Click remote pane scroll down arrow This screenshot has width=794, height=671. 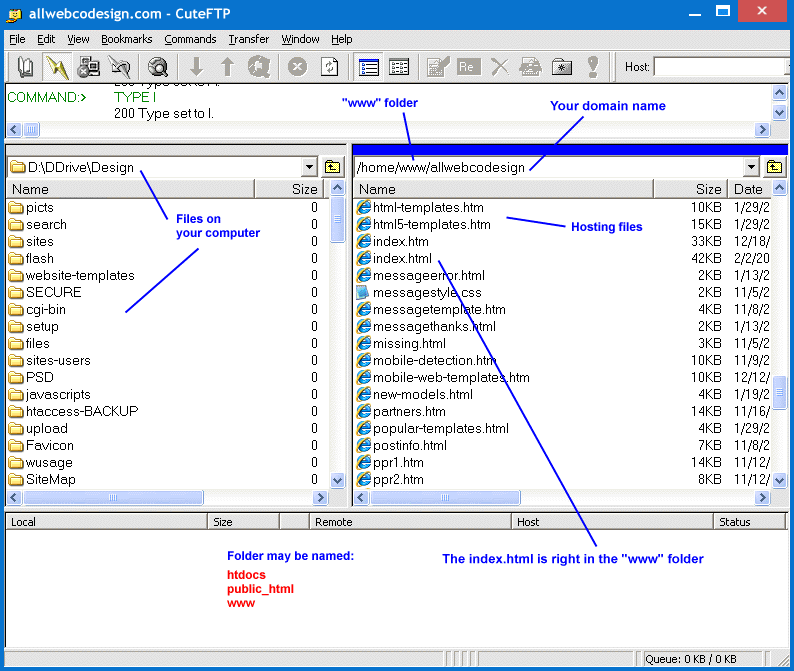[x=780, y=480]
